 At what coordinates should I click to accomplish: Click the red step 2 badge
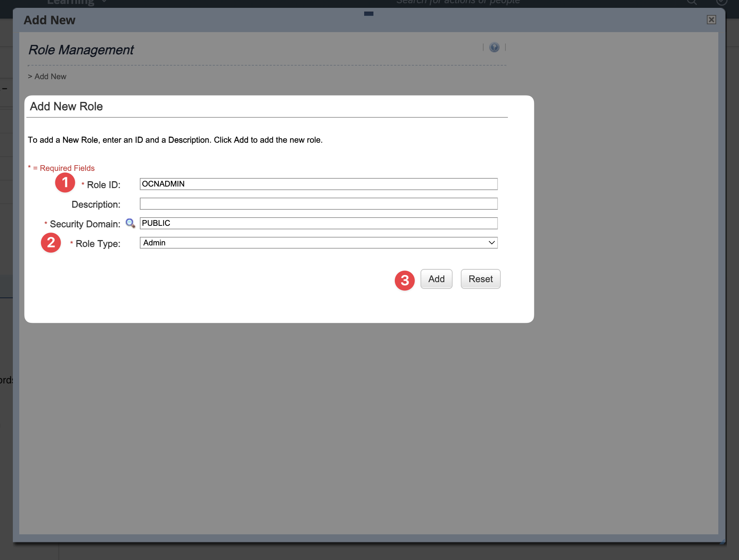coord(51,243)
